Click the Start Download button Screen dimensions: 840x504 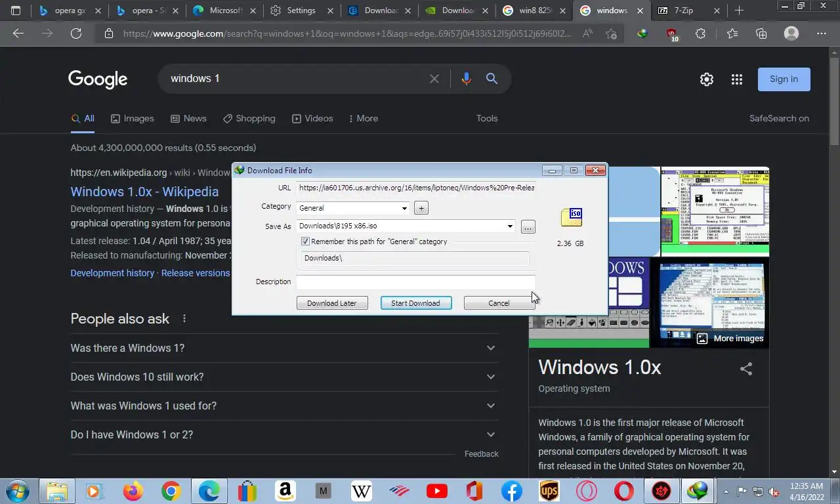tap(415, 303)
